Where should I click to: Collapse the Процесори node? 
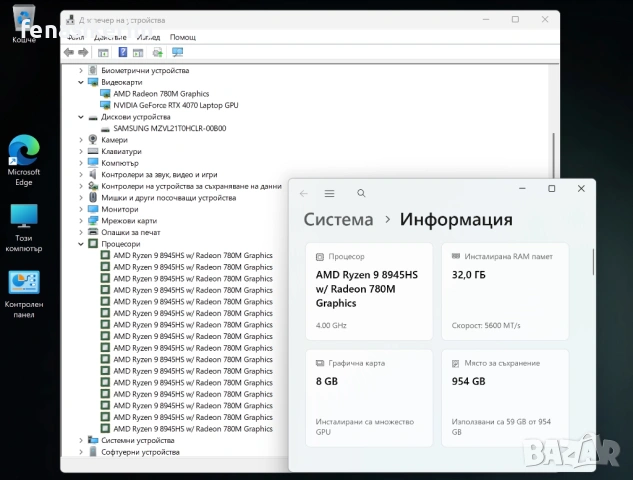(x=81, y=244)
